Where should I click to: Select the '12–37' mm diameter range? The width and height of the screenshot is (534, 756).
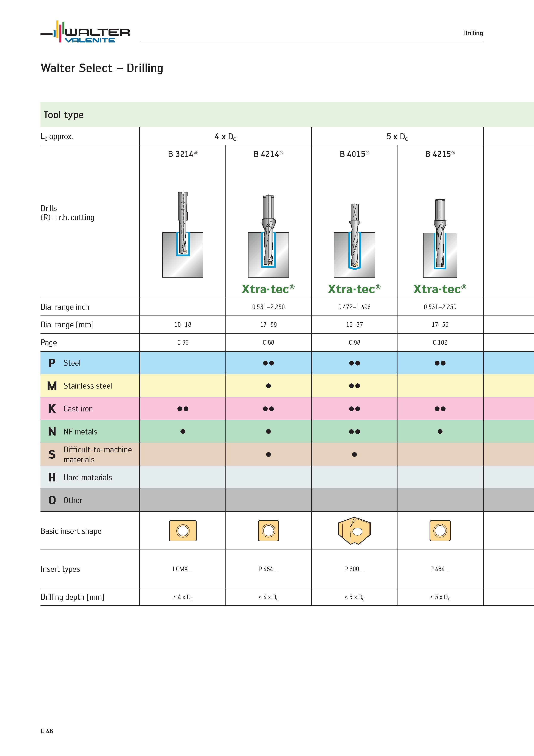(354, 325)
